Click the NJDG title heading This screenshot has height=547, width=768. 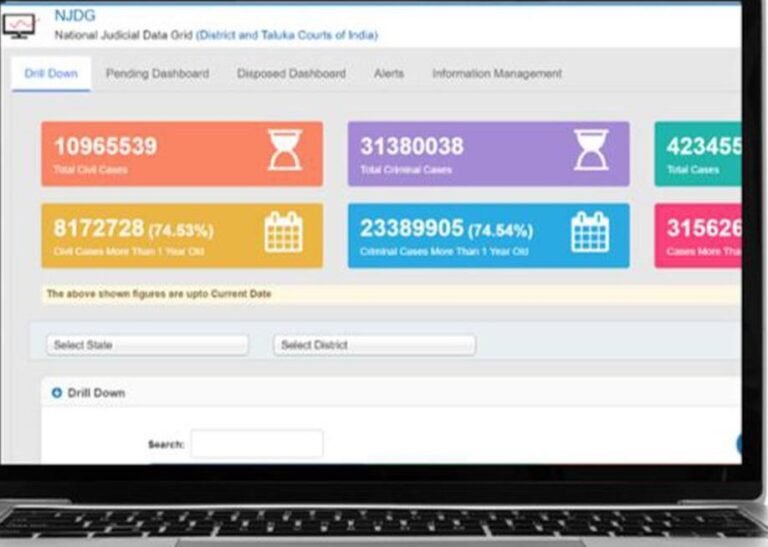[75, 16]
